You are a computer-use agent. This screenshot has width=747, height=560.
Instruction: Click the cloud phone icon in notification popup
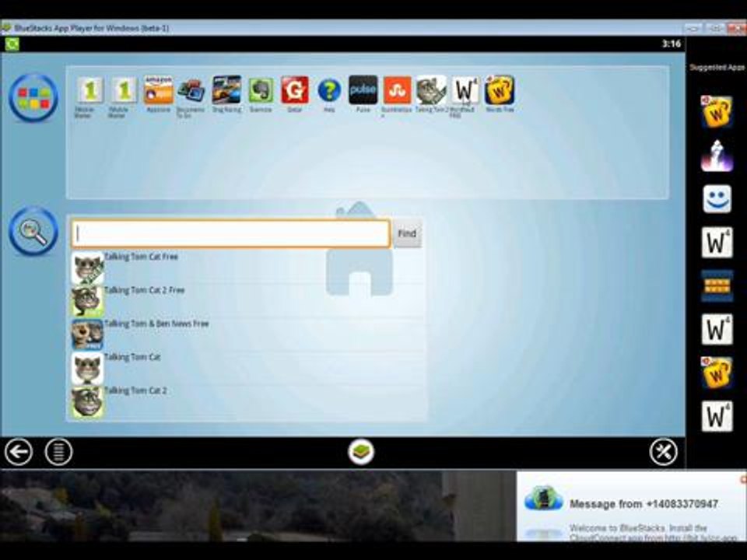click(x=543, y=499)
